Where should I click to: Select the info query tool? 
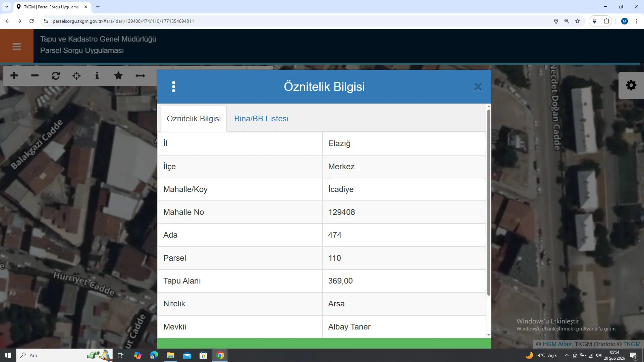[97, 76]
